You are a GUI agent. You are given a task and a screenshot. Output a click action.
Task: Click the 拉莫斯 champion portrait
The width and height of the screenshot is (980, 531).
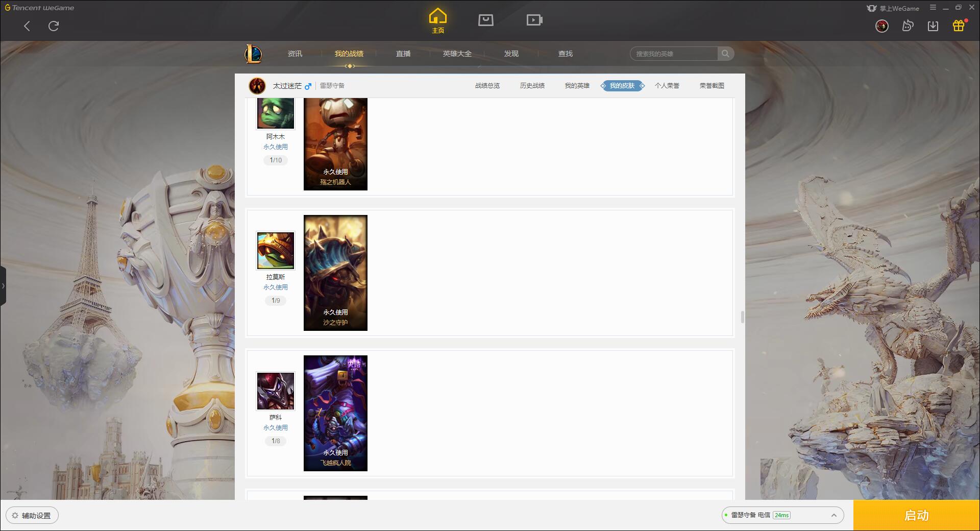276,251
